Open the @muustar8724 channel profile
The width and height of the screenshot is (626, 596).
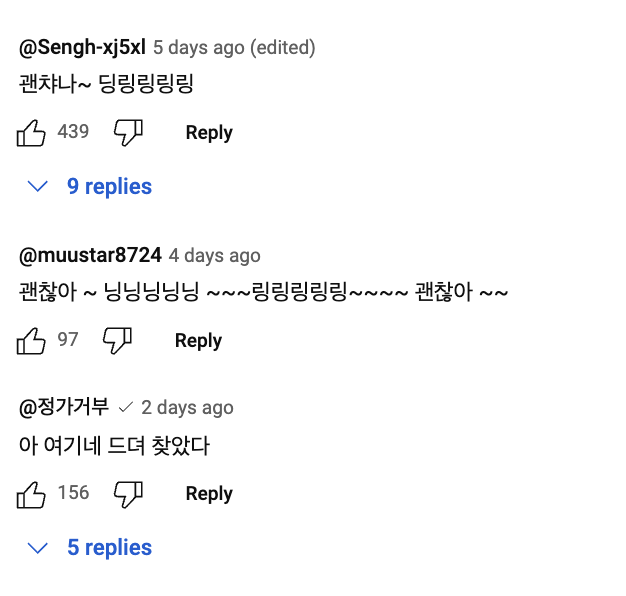pyautogui.click(x=90, y=255)
